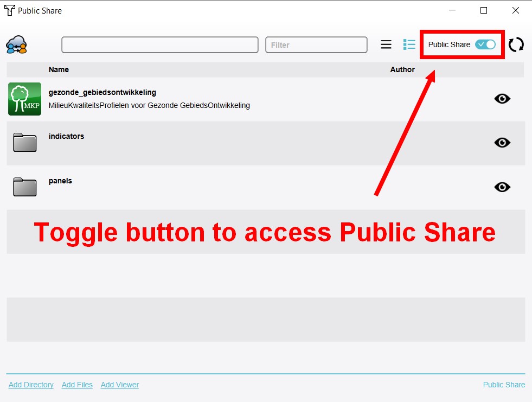The image size is (532, 402).
Task: Click the Filter input field
Action: [316, 45]
